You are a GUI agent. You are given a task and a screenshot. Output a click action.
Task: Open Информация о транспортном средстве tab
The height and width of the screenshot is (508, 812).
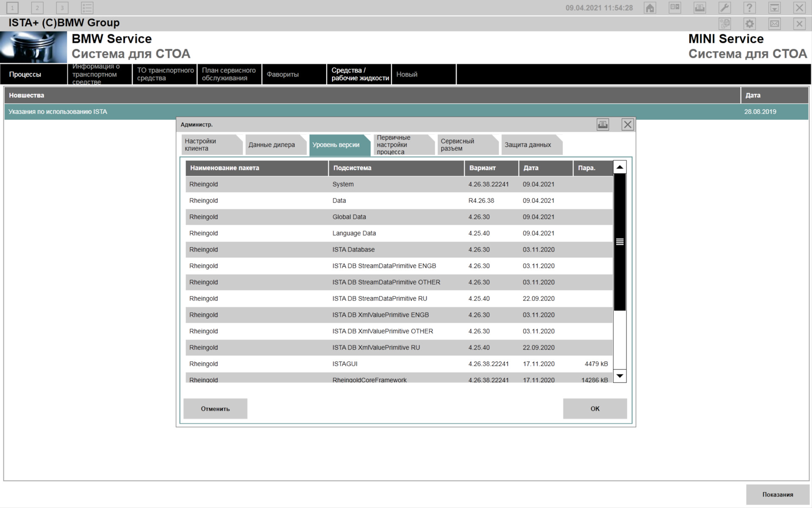click(100, 74)
